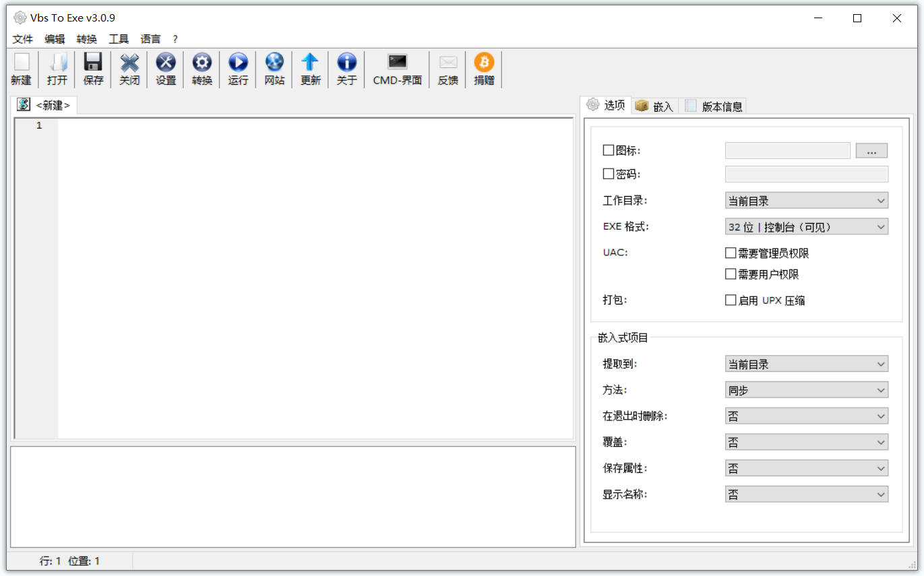Viewport: 924px width, 576px height.
Task: Select the <新建> document tab
Action: click(44, 105)
